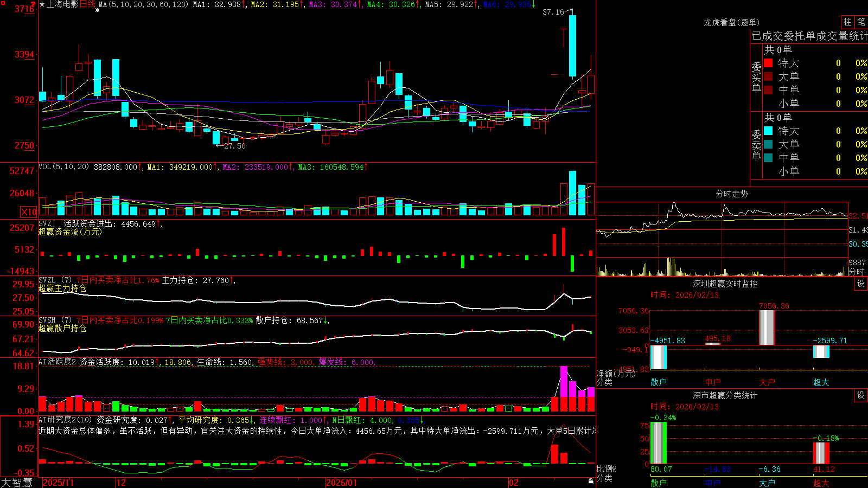Click the 41.12 超大 percentage in the classification stats

click(824, 469)
